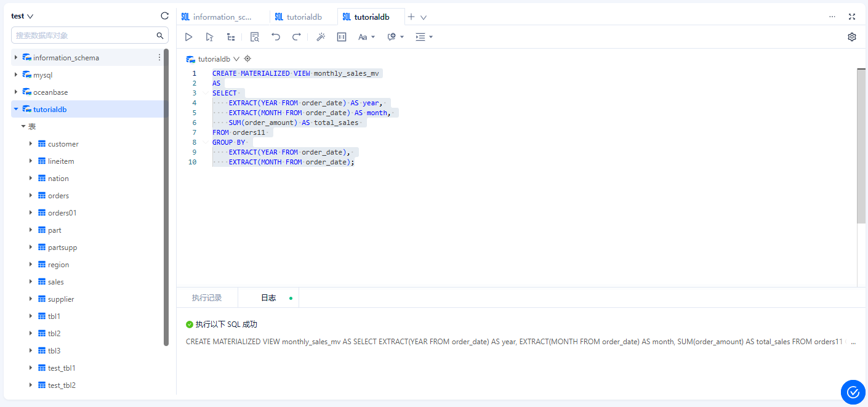Select the active tutorialdb SQL tab
This screenshot has height=407, width=868.
pos(371,17)
